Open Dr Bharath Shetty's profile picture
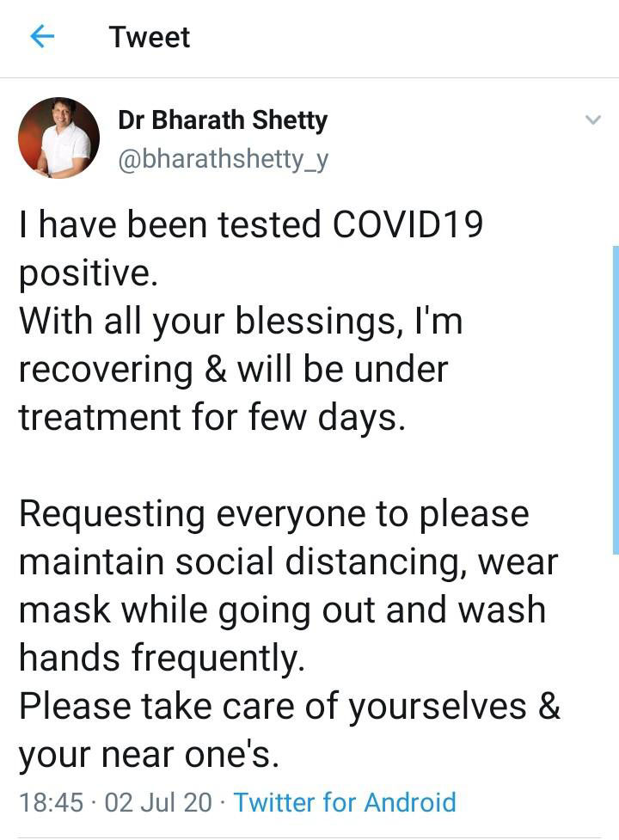619x840 pixels. click(59, 138)
